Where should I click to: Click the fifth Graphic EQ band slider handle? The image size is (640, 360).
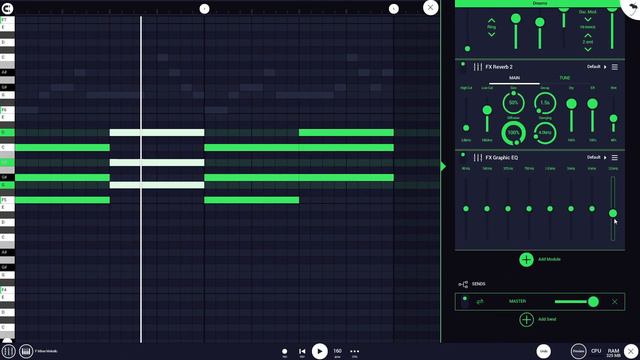click(550, 209)
